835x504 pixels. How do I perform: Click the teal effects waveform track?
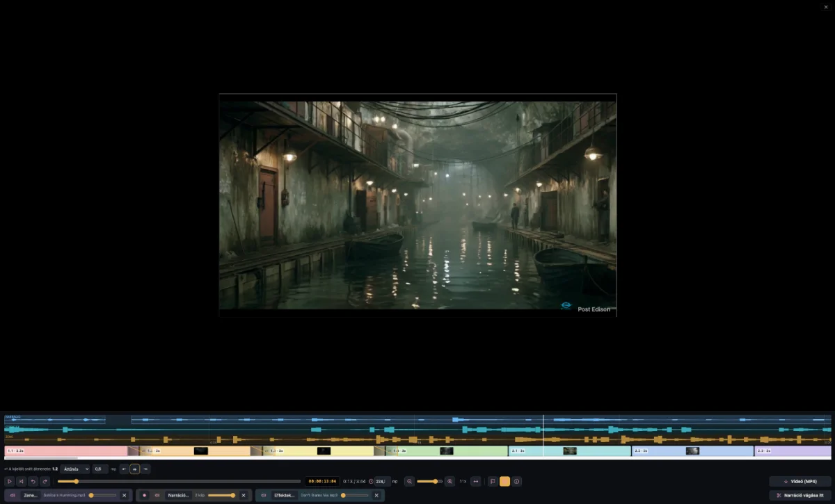pos(417,430)
